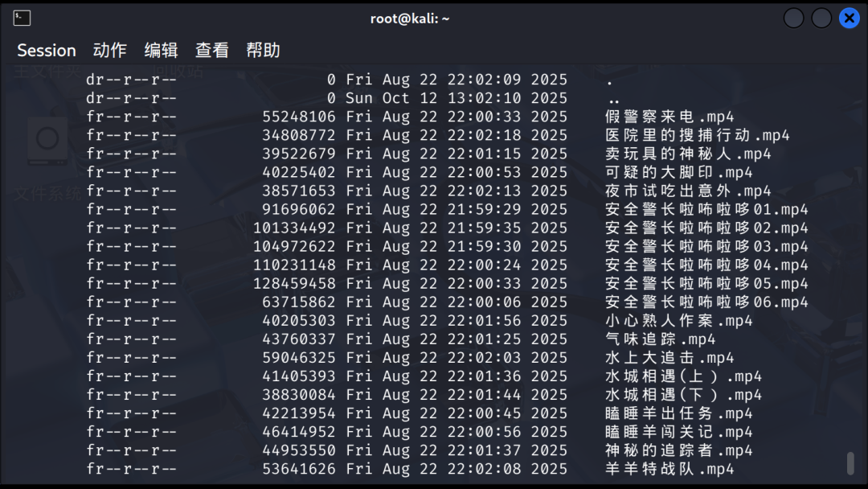The height and width of the screenshot is (489, 868).
Task: Click the file name 假警察来电.mp4
Action: (669, 117)
